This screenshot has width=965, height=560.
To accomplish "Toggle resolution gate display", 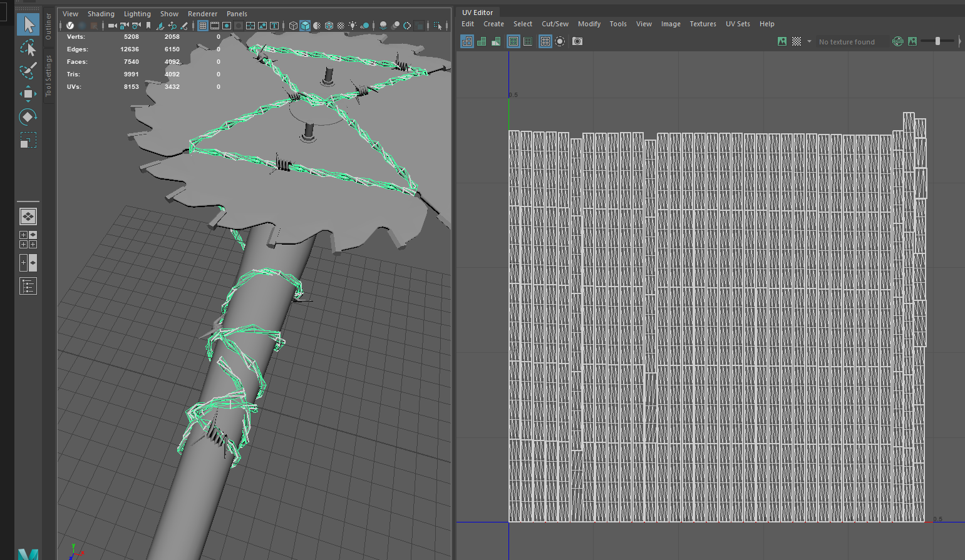I will click(x=226, y=26).
